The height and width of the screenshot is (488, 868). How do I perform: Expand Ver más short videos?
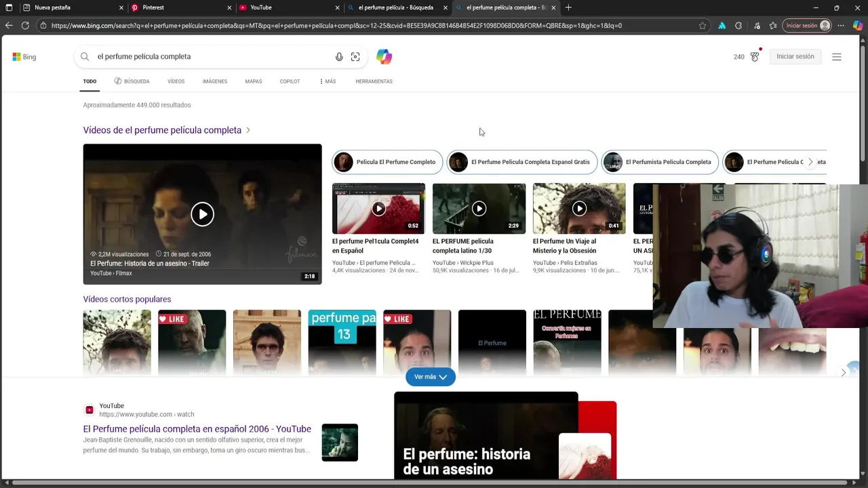pyautogui.click(x=431, y=377)
